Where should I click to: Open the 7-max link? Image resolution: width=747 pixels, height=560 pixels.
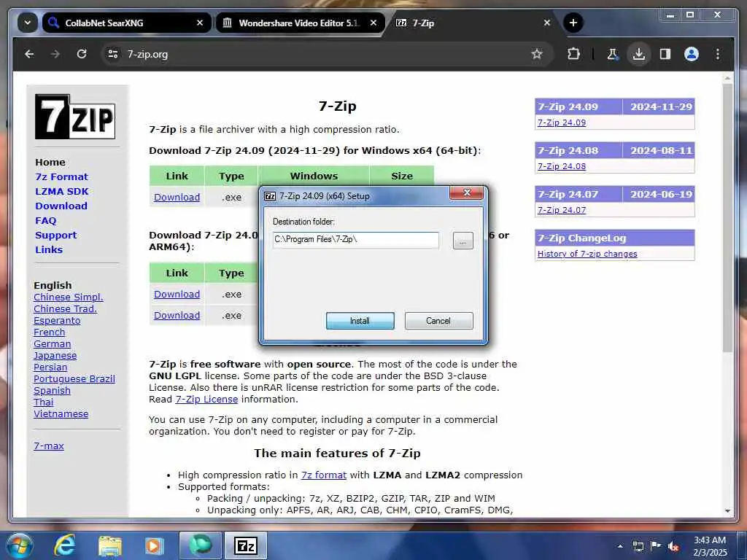(49, 446)
